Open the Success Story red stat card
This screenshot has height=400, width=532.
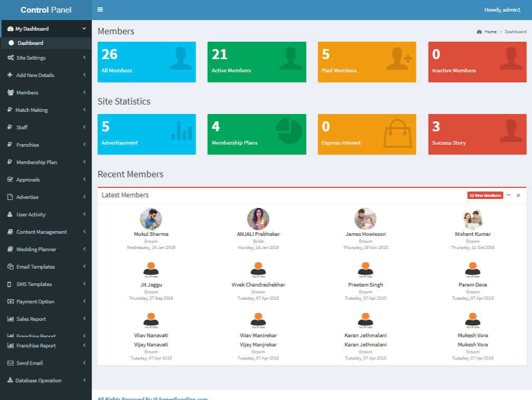point(477,134)
